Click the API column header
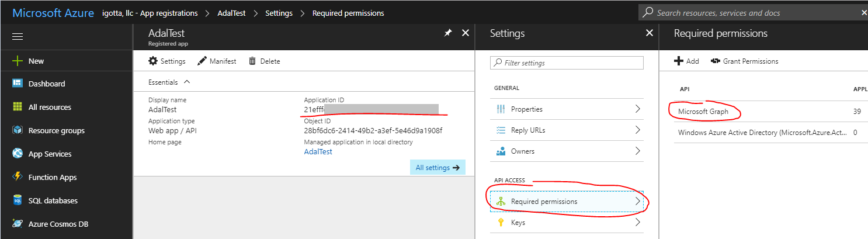The height and width of the screenshot is (239, 868). 684,89
